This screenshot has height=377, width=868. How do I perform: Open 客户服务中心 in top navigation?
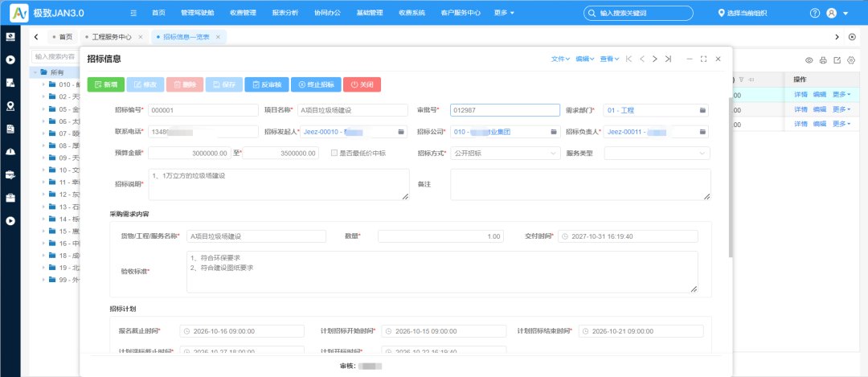[x=461, y=13]
